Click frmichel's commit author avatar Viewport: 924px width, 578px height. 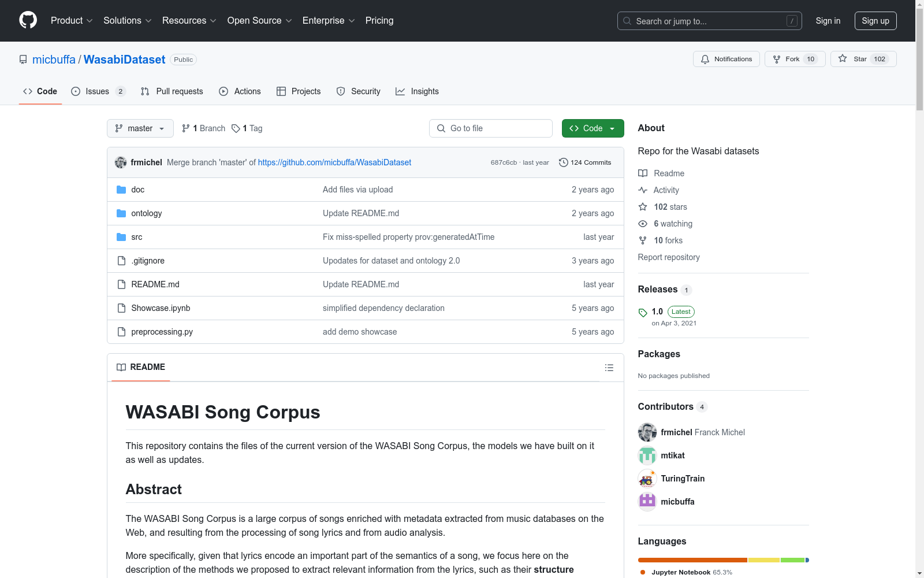point(121,162)
